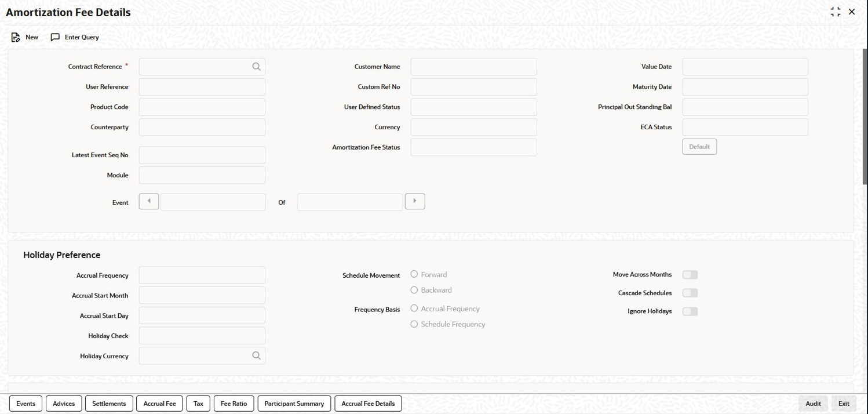The height and width of the screenshot is (414, 868).
Task: Open the Tax tab
Action: (198, 404)
